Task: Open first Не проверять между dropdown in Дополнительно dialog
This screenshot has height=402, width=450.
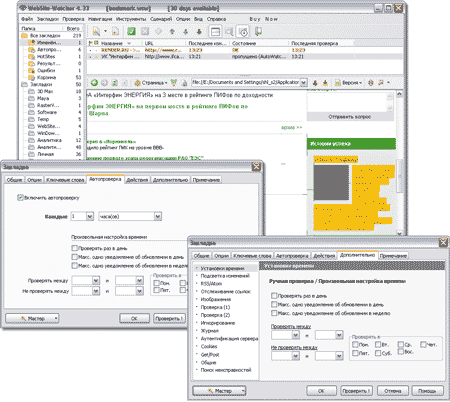Action: (295, 356)
